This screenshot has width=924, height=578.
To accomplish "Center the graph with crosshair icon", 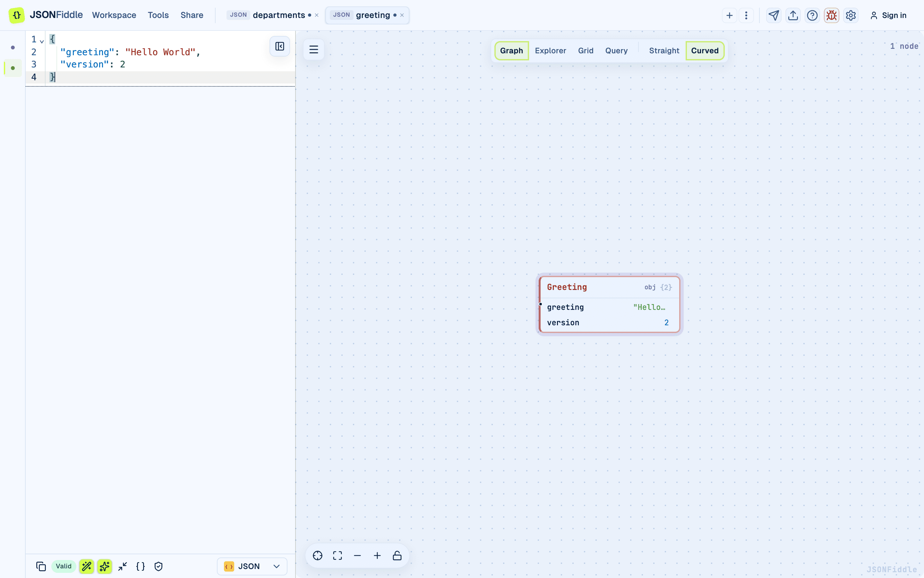I will pos(318,556).
